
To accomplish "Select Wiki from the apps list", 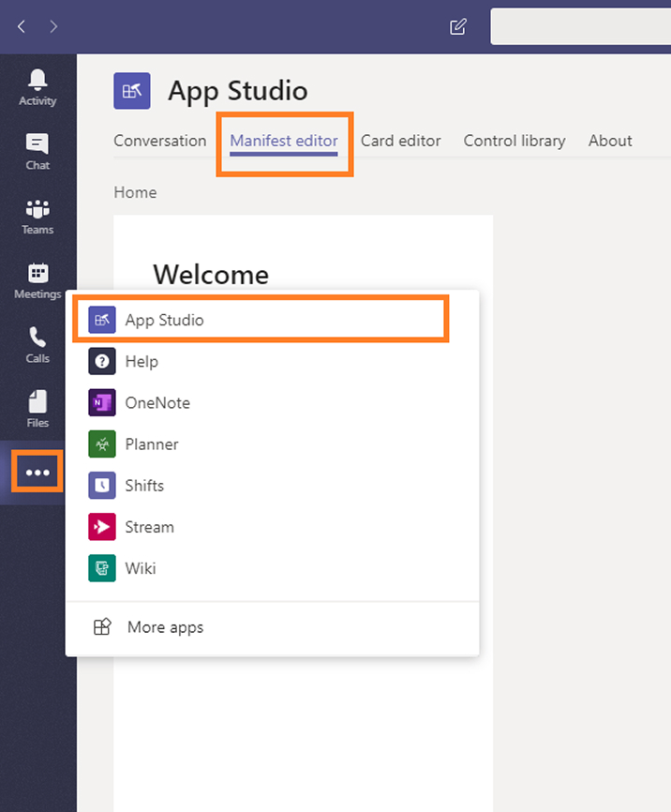I will (273, 568).
